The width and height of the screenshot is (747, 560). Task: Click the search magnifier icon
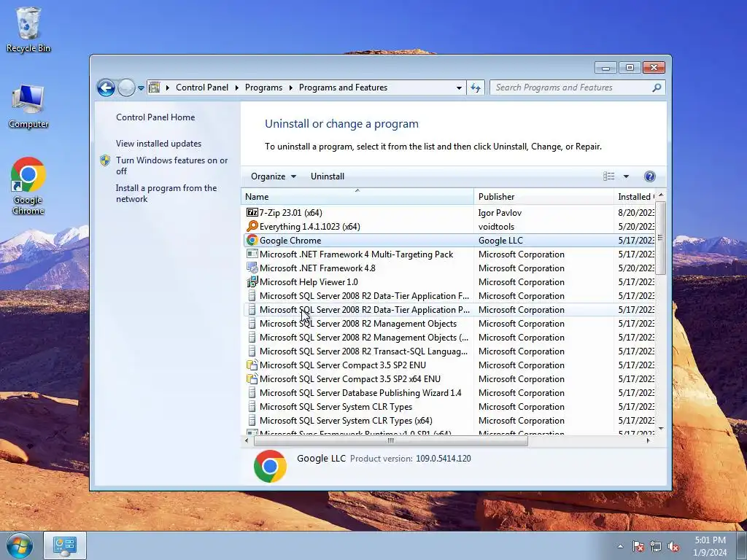coord(657,87)
